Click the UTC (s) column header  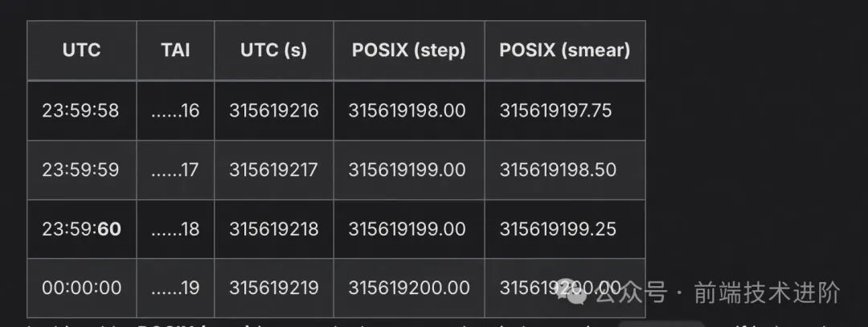pos(273,50)
